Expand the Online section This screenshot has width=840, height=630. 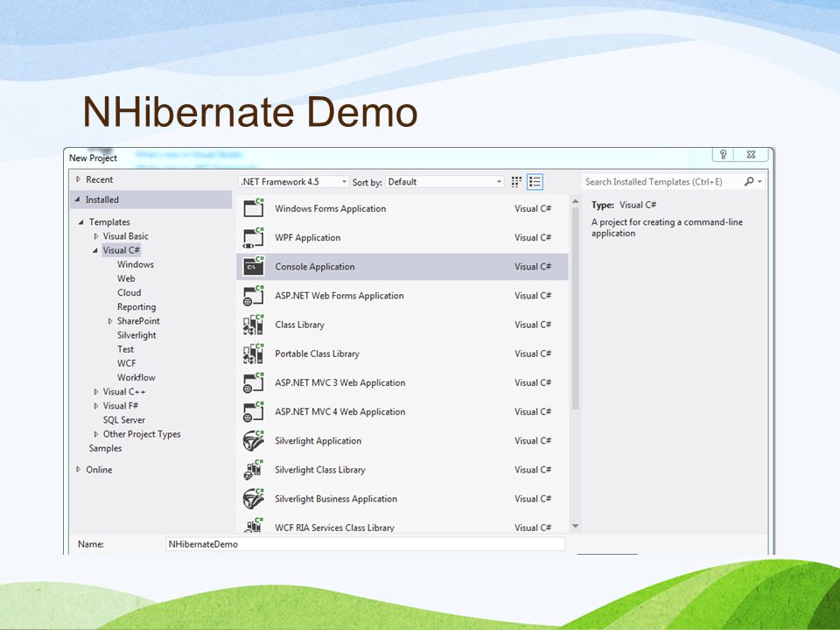tap(78, 469)
